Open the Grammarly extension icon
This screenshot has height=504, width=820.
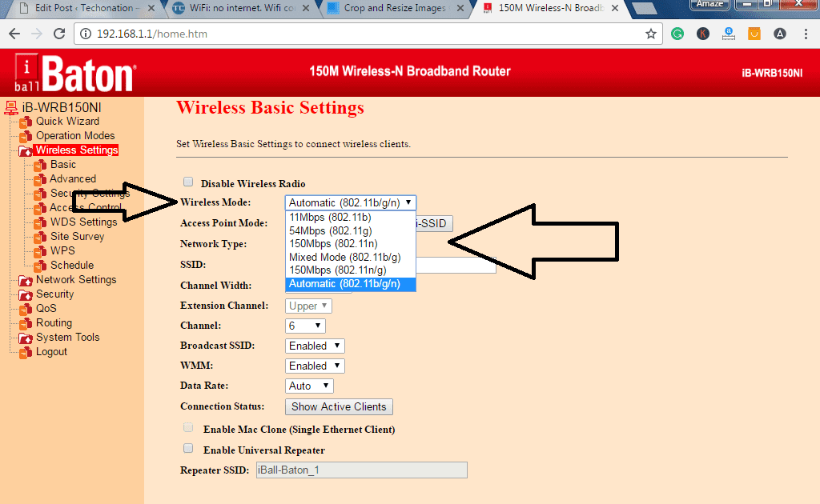coord(677,34)
